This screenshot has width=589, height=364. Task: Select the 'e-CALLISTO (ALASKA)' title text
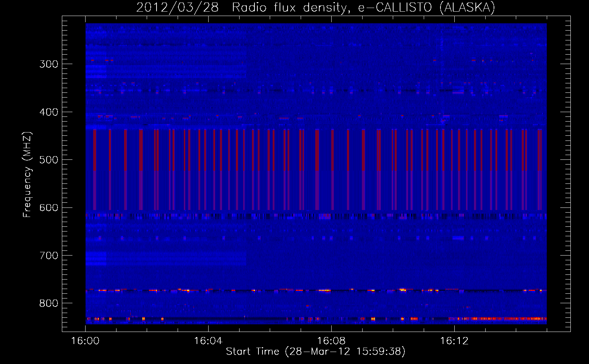click(427, 8)
